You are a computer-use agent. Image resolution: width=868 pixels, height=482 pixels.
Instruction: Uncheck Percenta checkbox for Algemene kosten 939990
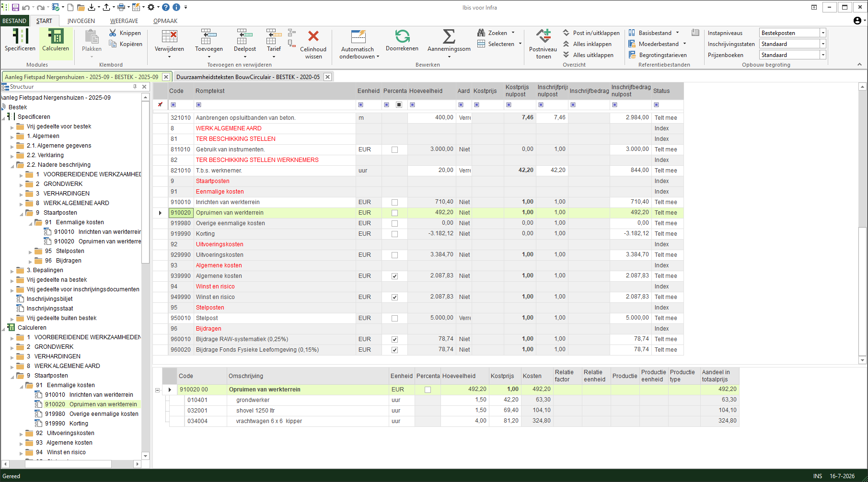[x=394, y=276]
